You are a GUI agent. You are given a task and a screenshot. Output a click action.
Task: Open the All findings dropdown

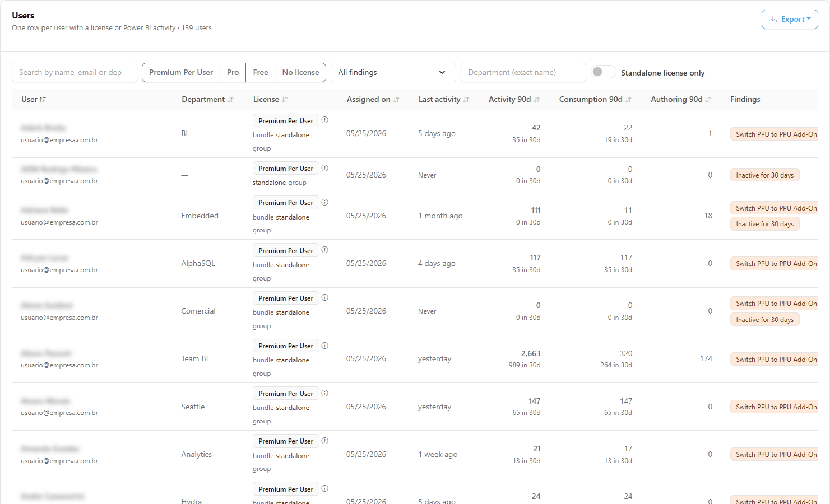(x=393, y=73)
